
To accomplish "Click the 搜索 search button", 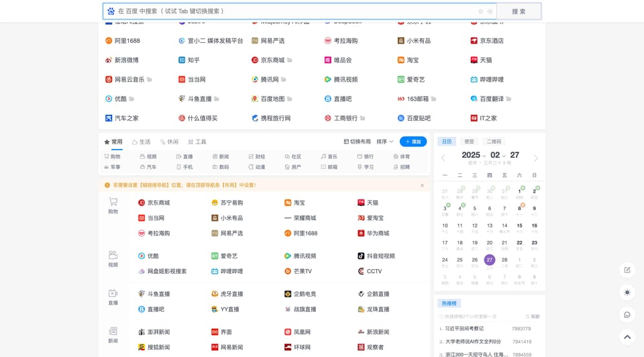I will click(519, 11).
